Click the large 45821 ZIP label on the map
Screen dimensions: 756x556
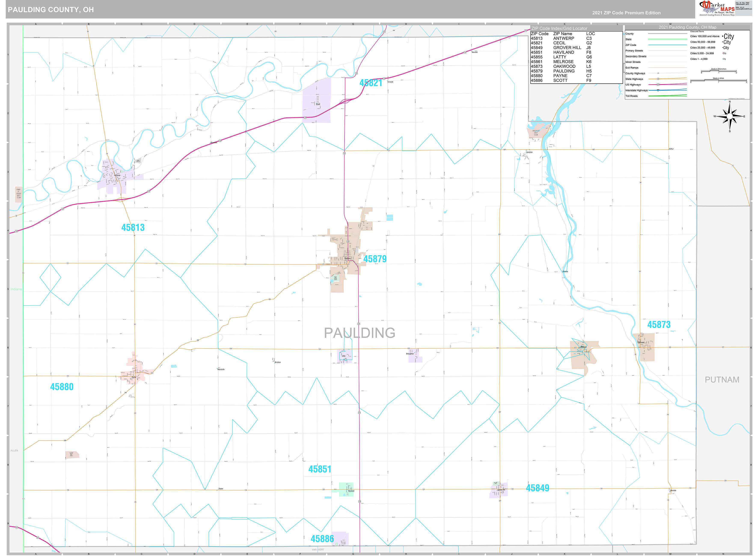[371, 83]
